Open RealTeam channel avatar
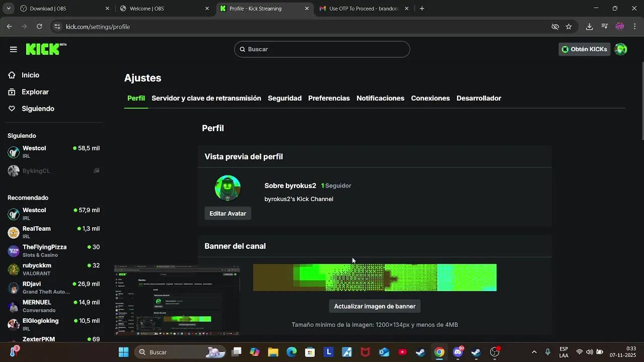The image size is (644, 362). 14,232
